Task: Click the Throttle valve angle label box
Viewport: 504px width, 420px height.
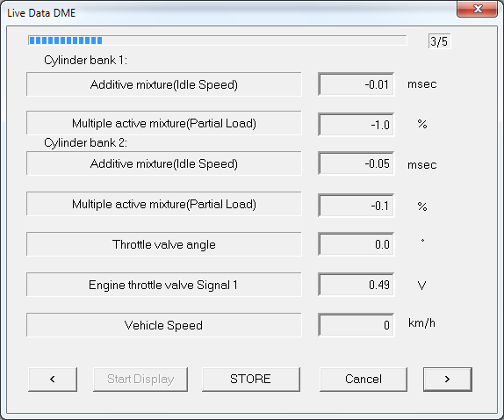Action: [164, 244]
